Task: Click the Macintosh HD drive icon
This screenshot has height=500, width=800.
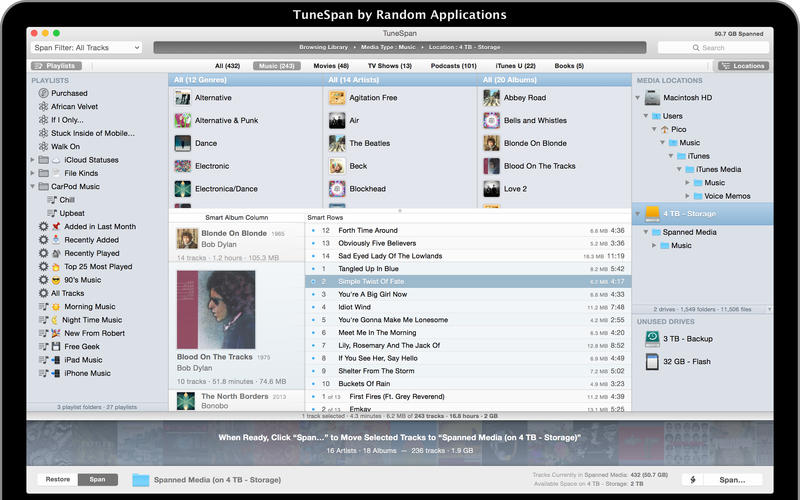Action: coord(652,98)
